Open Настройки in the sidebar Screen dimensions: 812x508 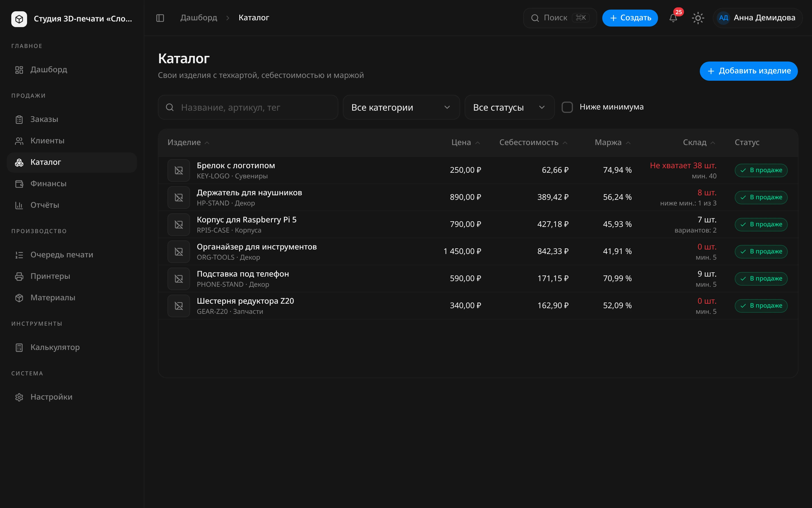point(72,397)
